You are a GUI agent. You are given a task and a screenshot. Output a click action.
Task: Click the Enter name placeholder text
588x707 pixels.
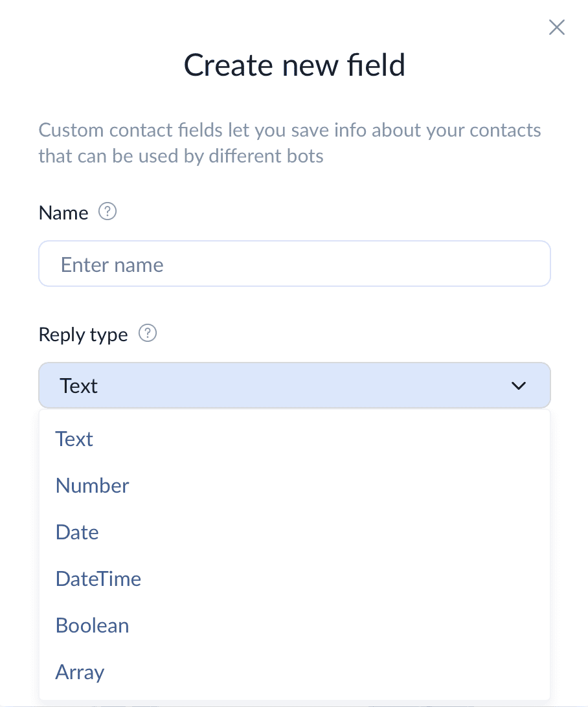pyautogui.click(x=112, y=265)
